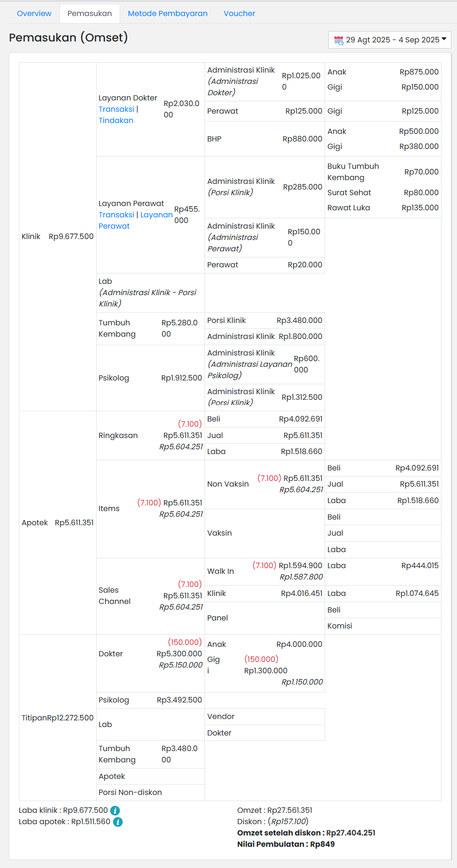Open the Overview tab
457x868 pixels.
(x=34, y=13)
